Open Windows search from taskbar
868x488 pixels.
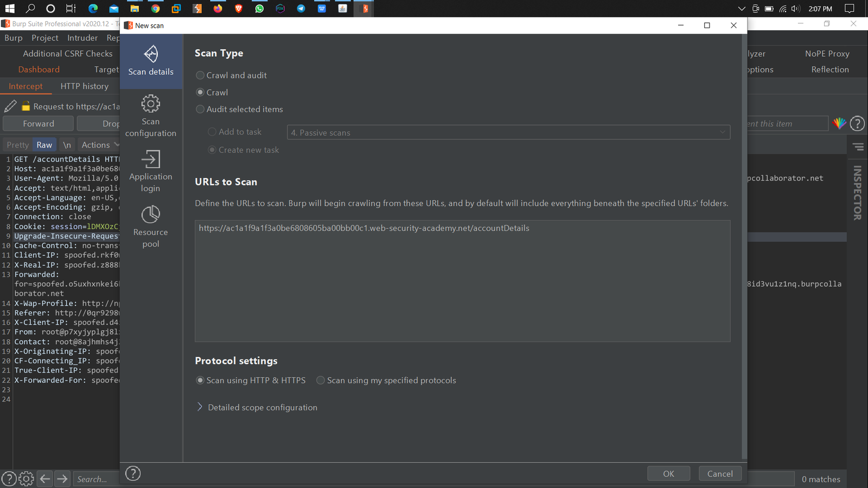click(30, 8)
